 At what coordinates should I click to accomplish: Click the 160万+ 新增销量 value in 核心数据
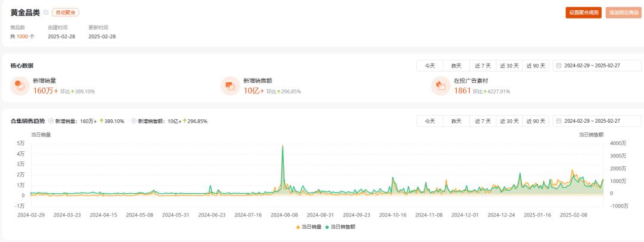pyautogui.click(x=45, y=91)
